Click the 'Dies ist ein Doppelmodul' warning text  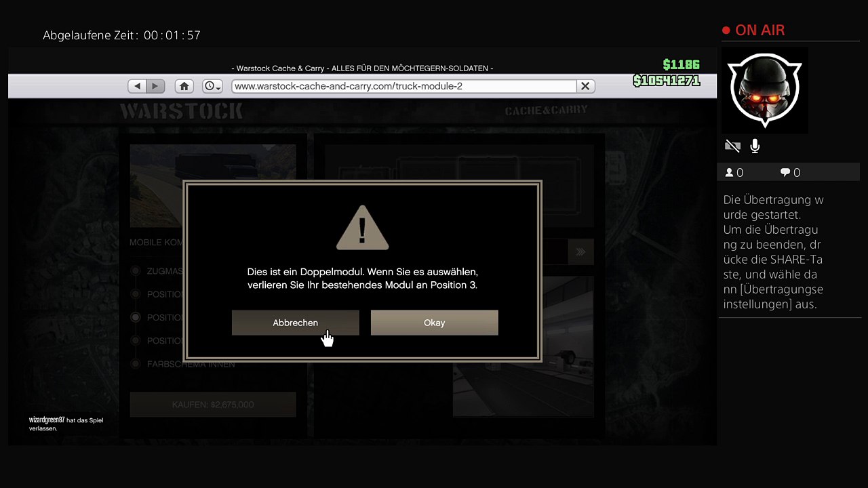coord(363,279)
